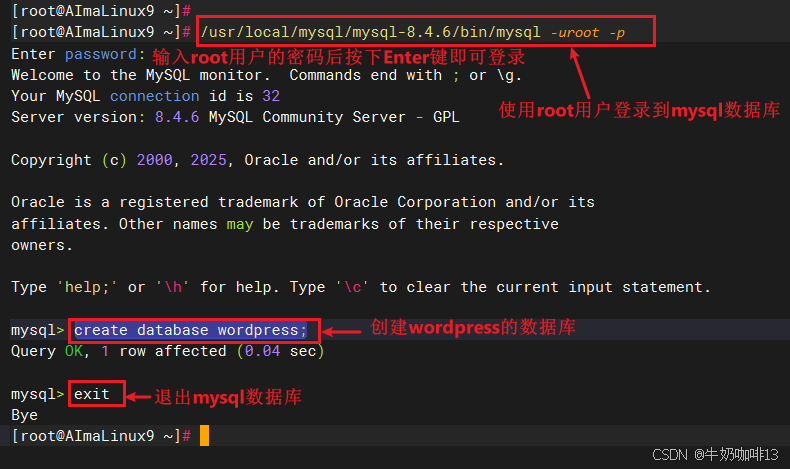This screenshot has height=469, width=790.
Task: Click the mysql login command text '/usr/local/mysql/mysql-8.4.6/bin/mysql'
Action: click(x=370, y=32)
